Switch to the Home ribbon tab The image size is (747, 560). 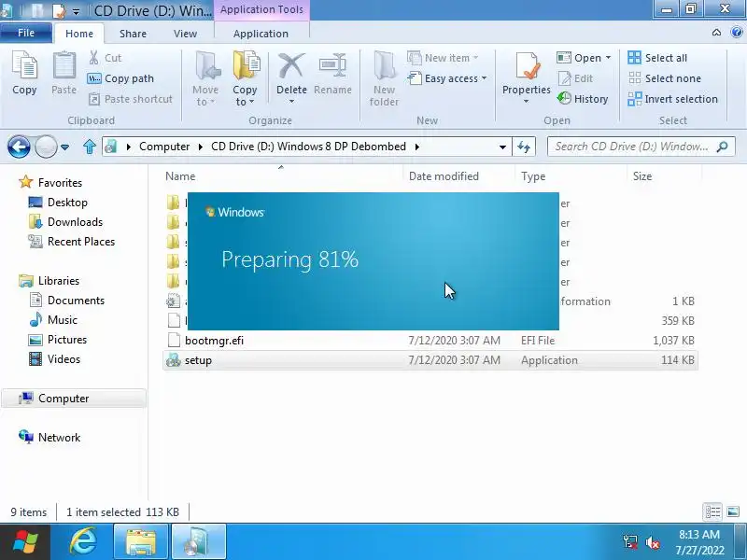[x=79, y=34]
